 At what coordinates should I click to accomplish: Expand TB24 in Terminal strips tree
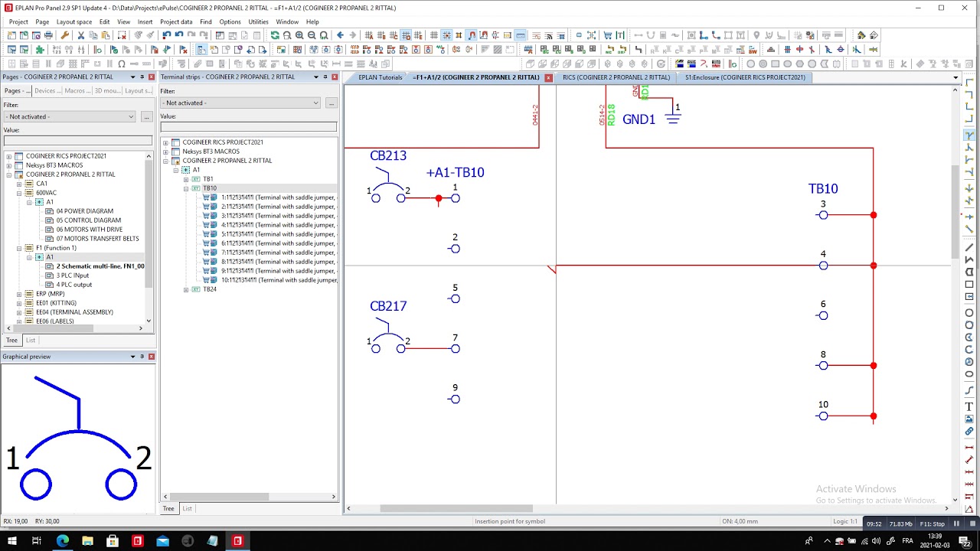pyautogui.click(x=186, y=289)
